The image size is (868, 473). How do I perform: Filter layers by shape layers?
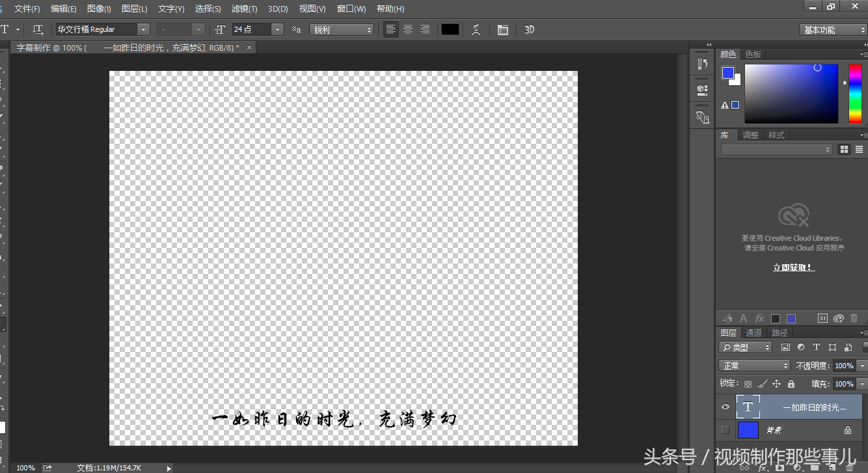click(832, 347)
